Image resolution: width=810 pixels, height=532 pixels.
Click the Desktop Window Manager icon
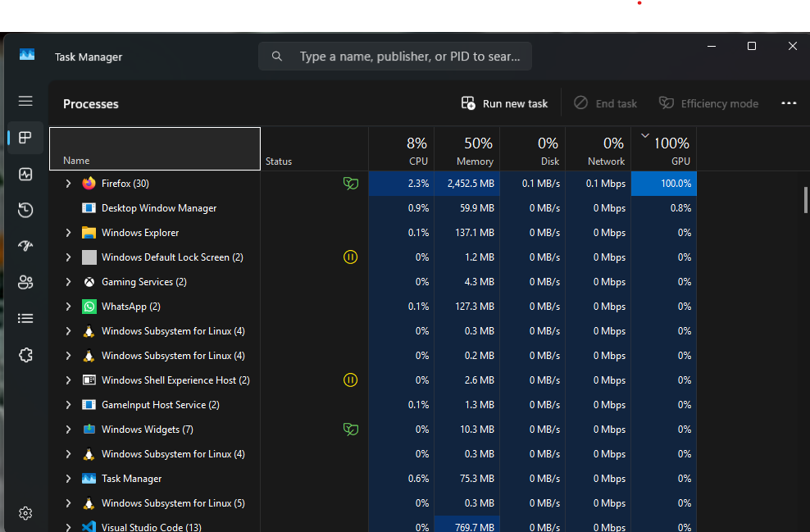pos(89,208)
